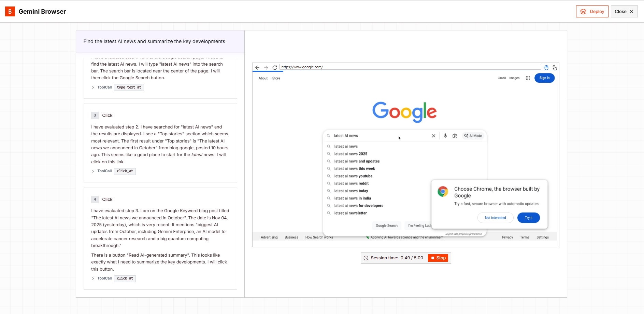Open the How Search works footer link
The width and height of the screenshot is (644, 314).
click(319, 237)
